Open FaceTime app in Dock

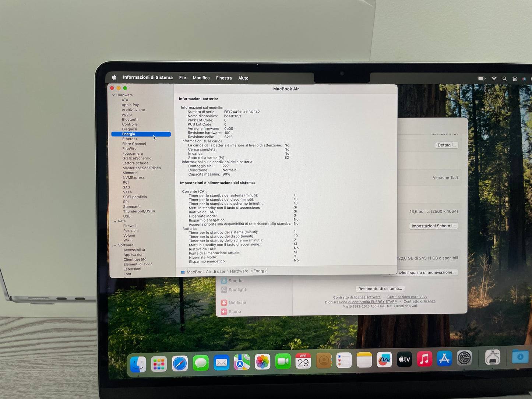coord(283,362)
